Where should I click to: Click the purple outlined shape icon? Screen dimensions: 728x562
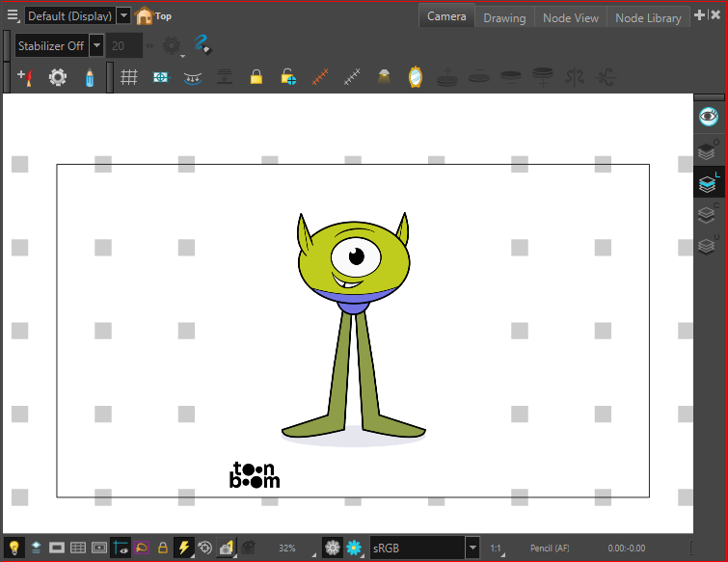coord(142,549)
